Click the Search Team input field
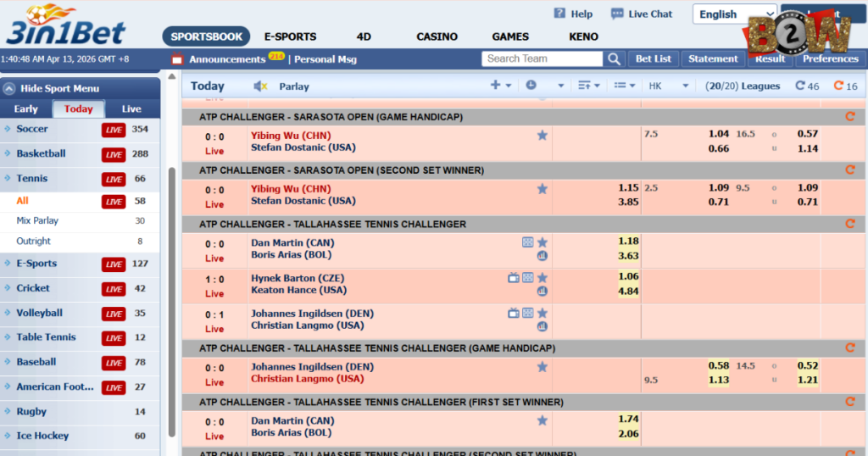The width and height of the screenshot is (868, 456). click(x=542, y=58)
